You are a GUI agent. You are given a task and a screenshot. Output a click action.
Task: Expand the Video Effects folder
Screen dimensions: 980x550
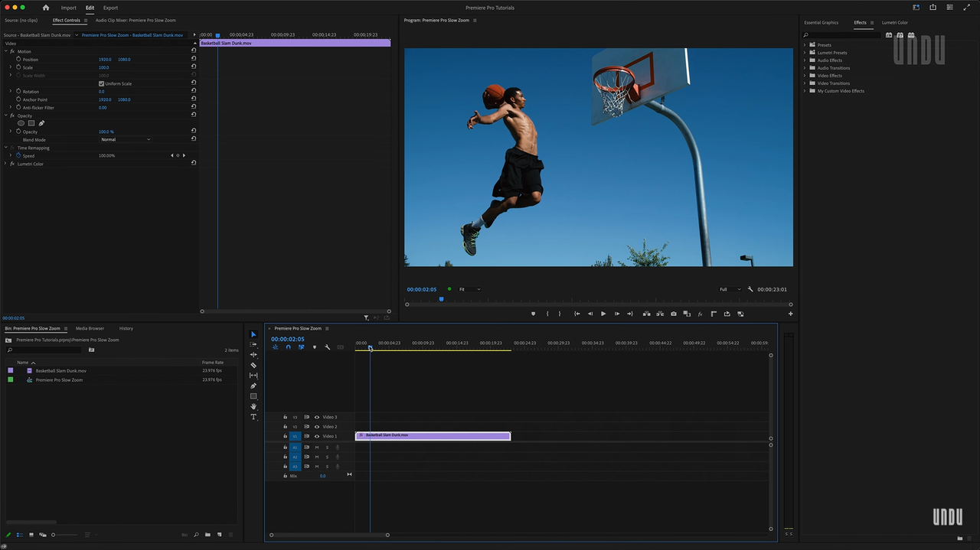click(x=805, y=76)
